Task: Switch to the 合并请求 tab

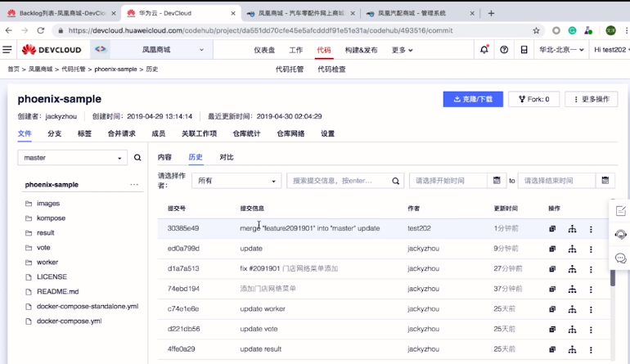Action: (x=121, y=133)
